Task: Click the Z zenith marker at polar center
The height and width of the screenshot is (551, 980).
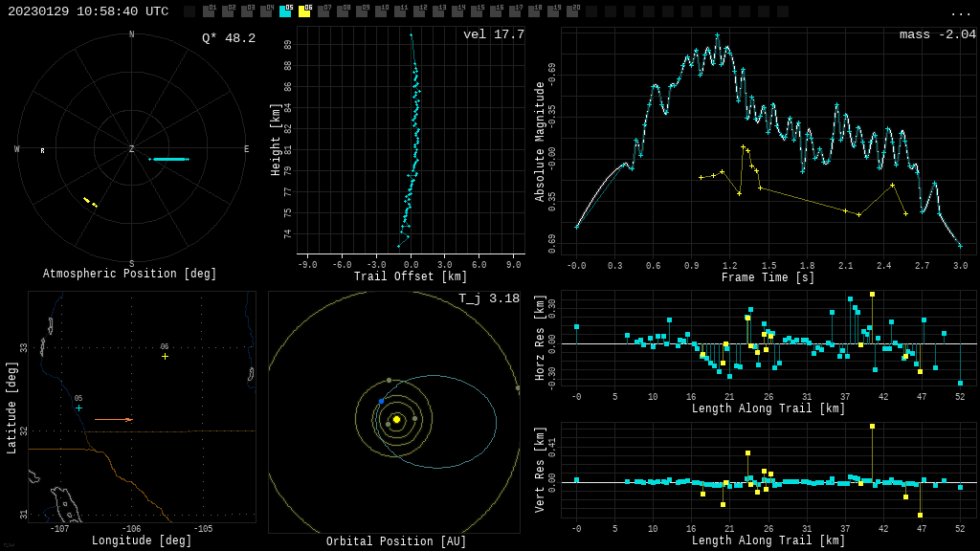Action: [x=132, y=148]
